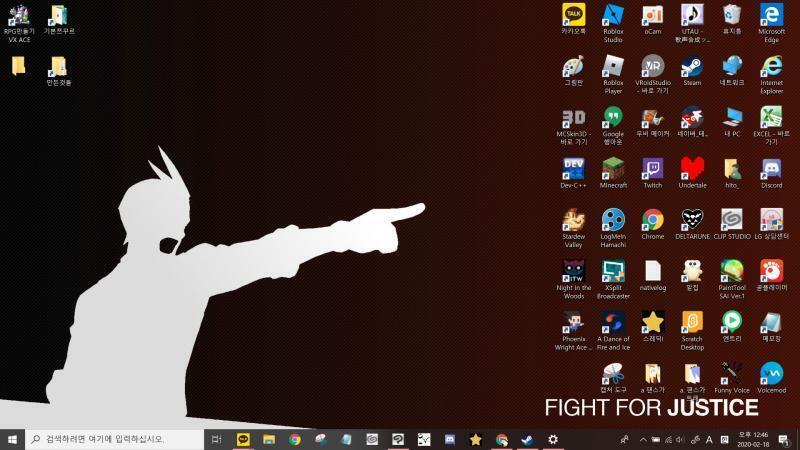800x450 pixels.
Task: Select the oCam screen recorder desktop icon
Action: [x=653, y=19]
